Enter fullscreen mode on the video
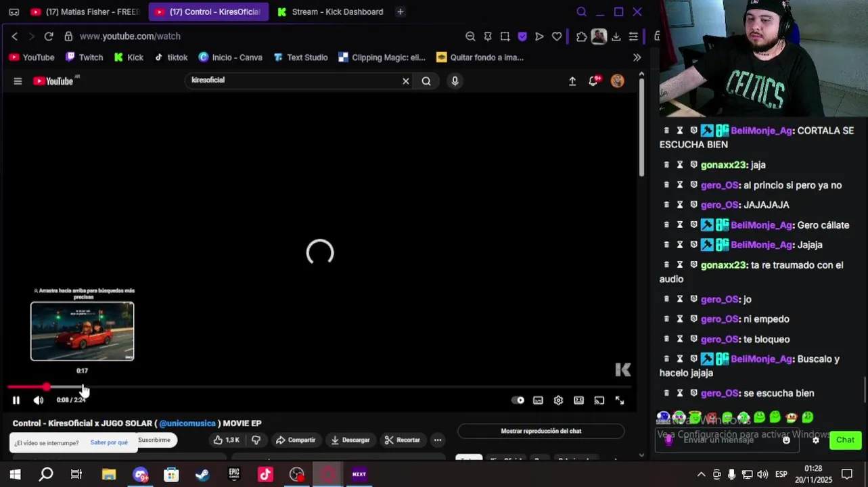The height and width of the screenshot is (487, 868). pyautogui.click(x=620, y=400)
